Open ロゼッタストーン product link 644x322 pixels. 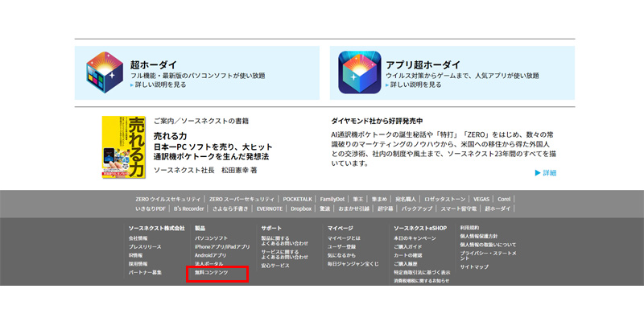pyautogui.click(x=445, y=199)
